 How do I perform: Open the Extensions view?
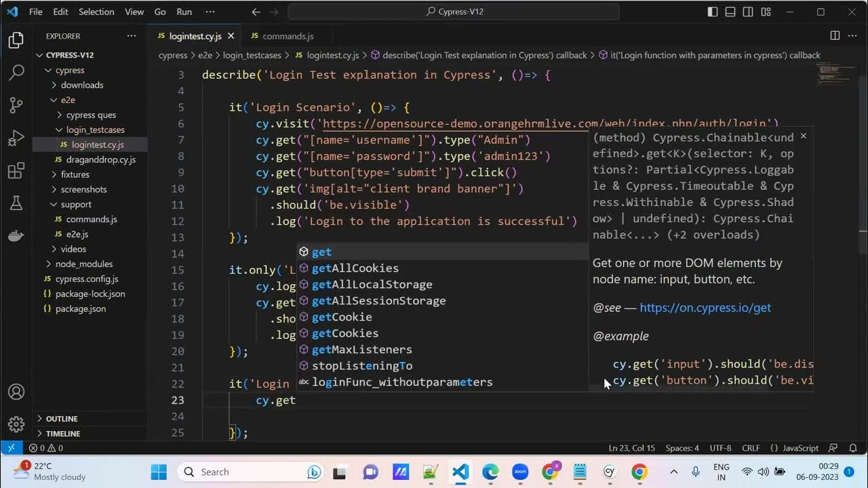(16, 171)
